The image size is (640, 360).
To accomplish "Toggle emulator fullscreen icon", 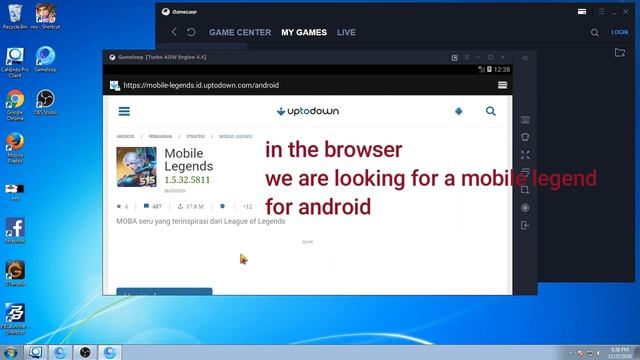I will coord(525,155).
